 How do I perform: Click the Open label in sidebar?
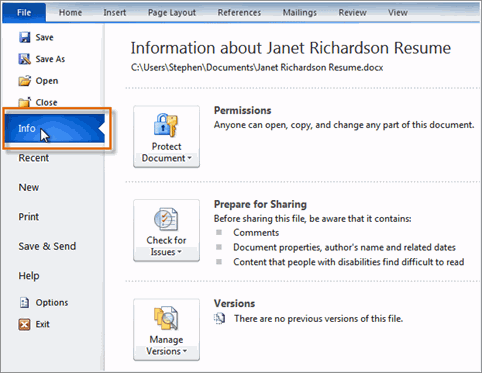tap(47, 81)
